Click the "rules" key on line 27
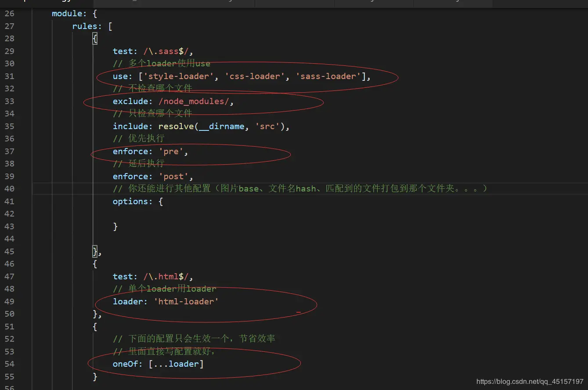Viewport: 588px width, 390px height. click(85, 26)
